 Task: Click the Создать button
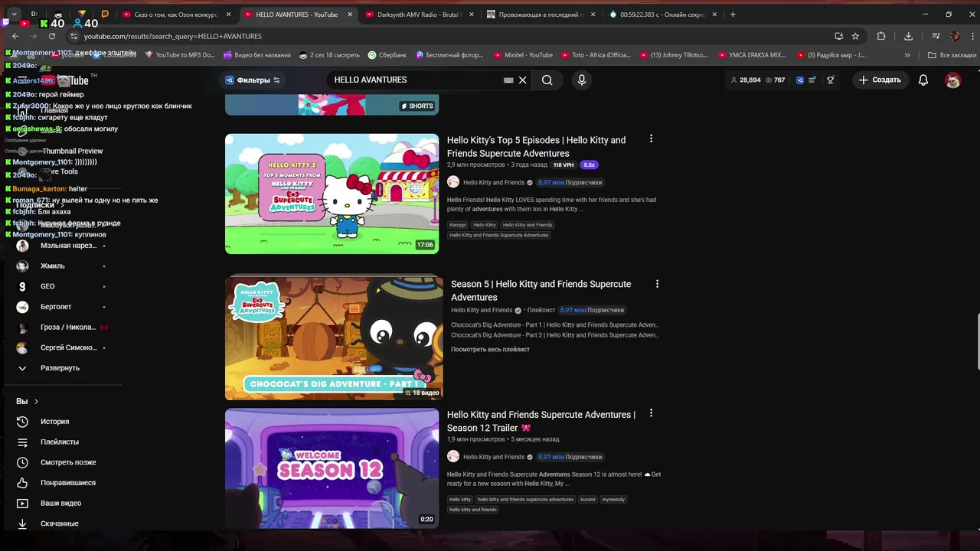[x=880, y=80]
